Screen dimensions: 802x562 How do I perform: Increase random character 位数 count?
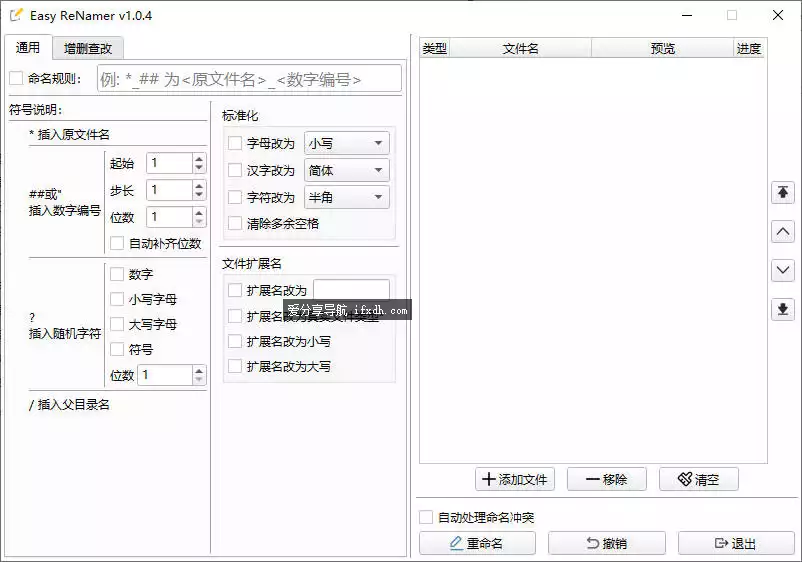199,370
